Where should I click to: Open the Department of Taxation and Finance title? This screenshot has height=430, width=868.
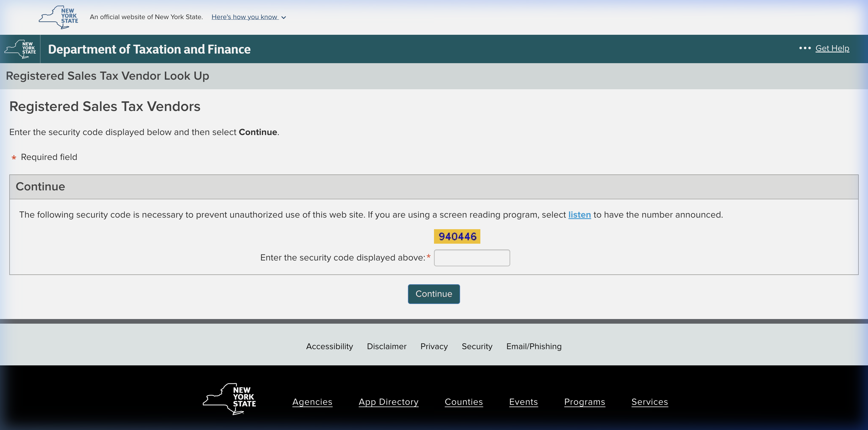pos(149,49)
